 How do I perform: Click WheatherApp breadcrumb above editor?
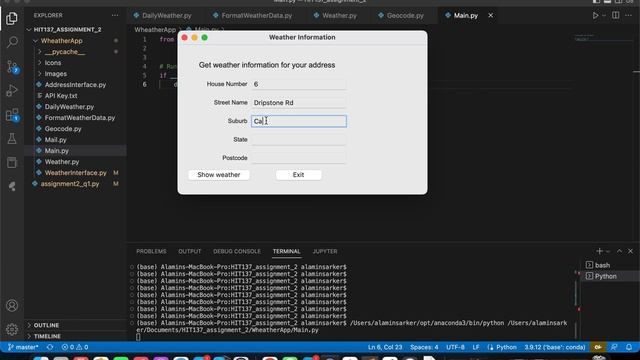tap(155, 30)
